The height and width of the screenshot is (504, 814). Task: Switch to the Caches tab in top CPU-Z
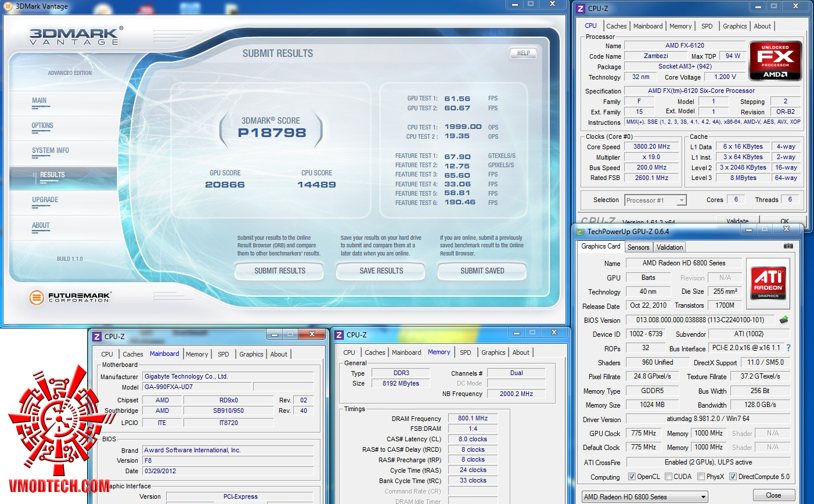[x=616, y=26]
